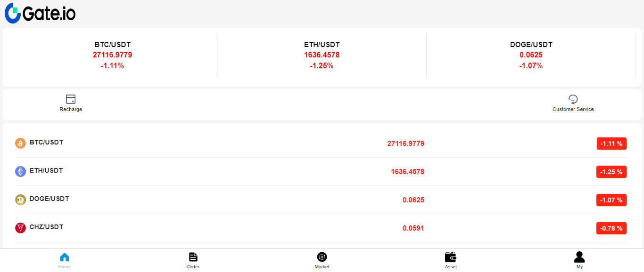The width and height of the screenshot is (644, 272).
Task: Open the Recharge wallet icon
Action: coord(71,99)
